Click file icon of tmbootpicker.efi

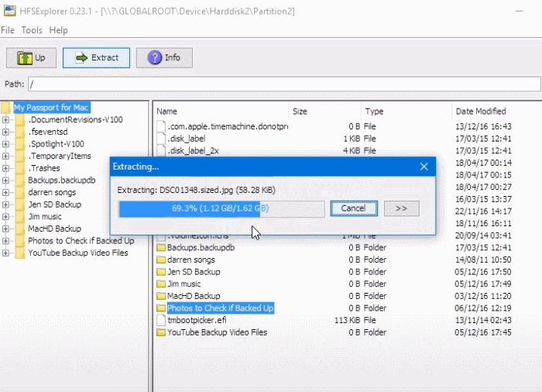tap(161, 320)
